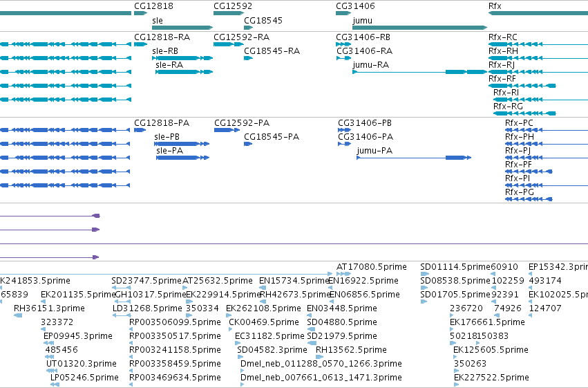This screenshot has height=388, width=588.
Task: Select the sle gene feature bar
Action: [182, 28]
